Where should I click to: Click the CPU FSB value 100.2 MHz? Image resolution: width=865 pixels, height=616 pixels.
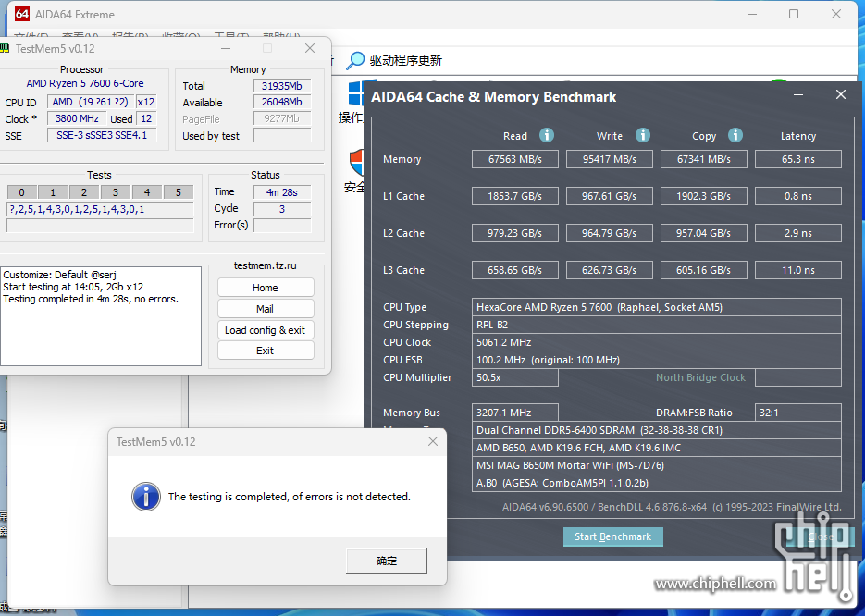pyautogui.click(x=657, y=360)
